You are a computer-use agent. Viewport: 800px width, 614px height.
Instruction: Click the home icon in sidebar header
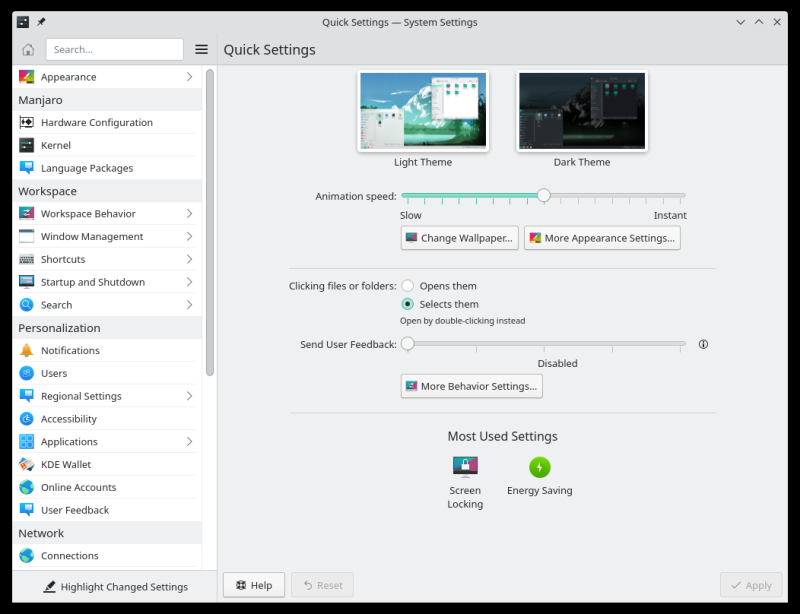pos(28,49)
